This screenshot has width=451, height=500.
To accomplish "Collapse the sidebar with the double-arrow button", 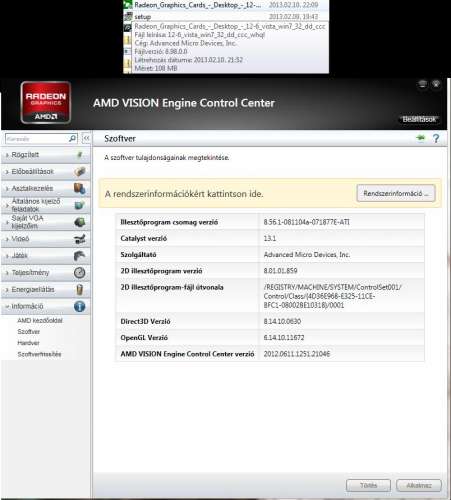I will (86, 138).
